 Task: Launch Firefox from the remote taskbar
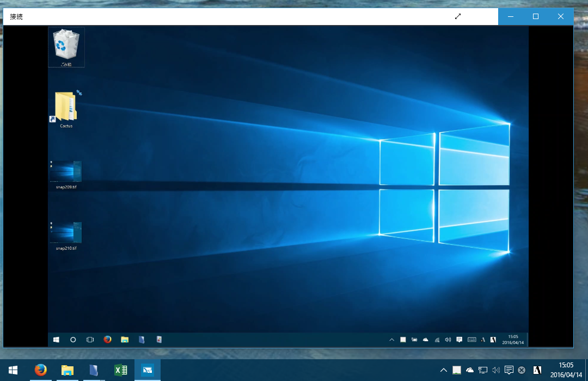point(108,340)
